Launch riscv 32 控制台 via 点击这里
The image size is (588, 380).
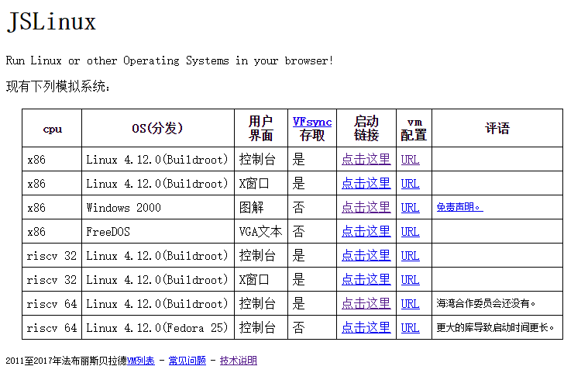(x=366, y=255)
